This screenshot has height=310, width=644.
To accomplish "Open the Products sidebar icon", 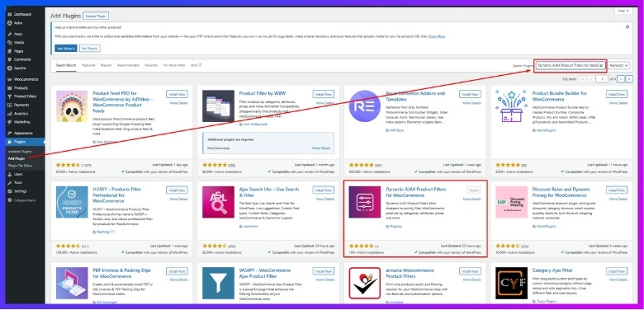I will [9, 87].
